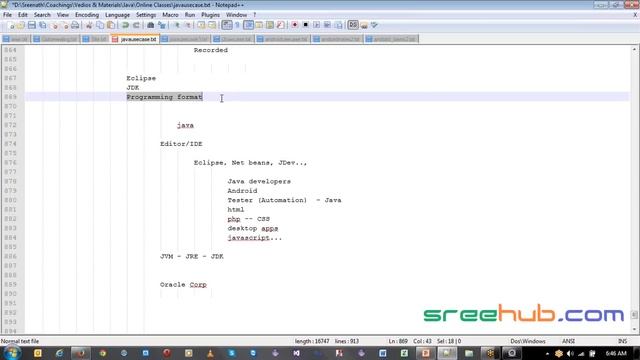Click the vertical scrollbar up arrow
Screen dimensions: 640x360
(x=634, y=49)
